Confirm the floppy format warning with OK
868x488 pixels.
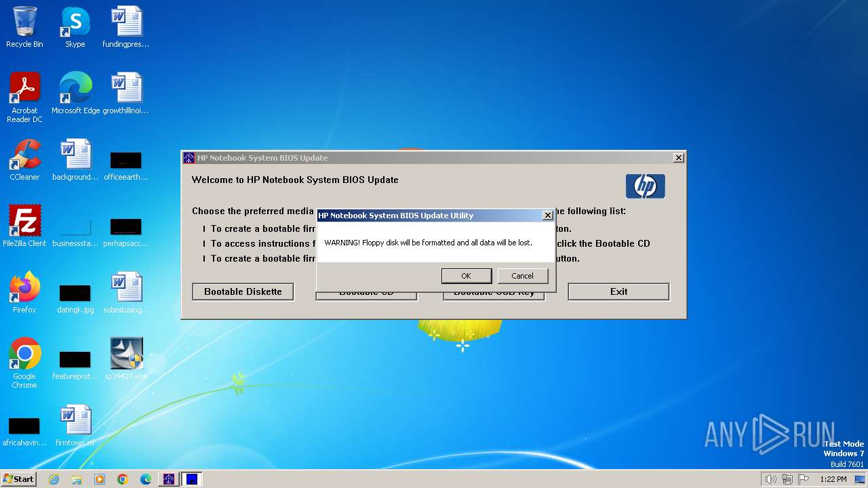pyautogui.click(x=466, y=276)
